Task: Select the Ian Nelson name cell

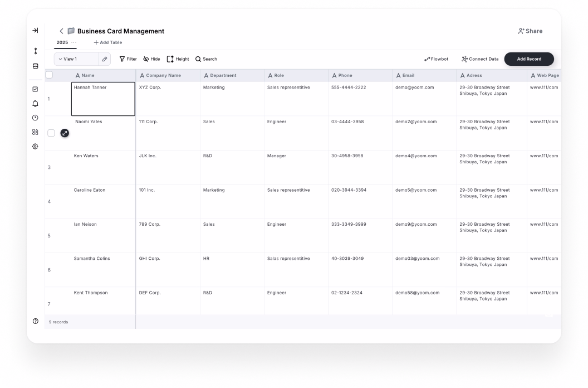Action: click(x=103, y=235)
